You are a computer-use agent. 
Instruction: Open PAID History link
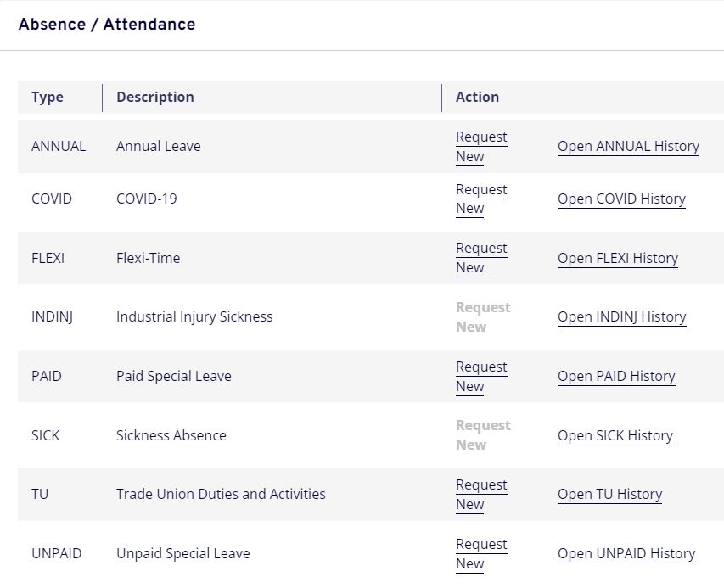[x=616, y=377]
